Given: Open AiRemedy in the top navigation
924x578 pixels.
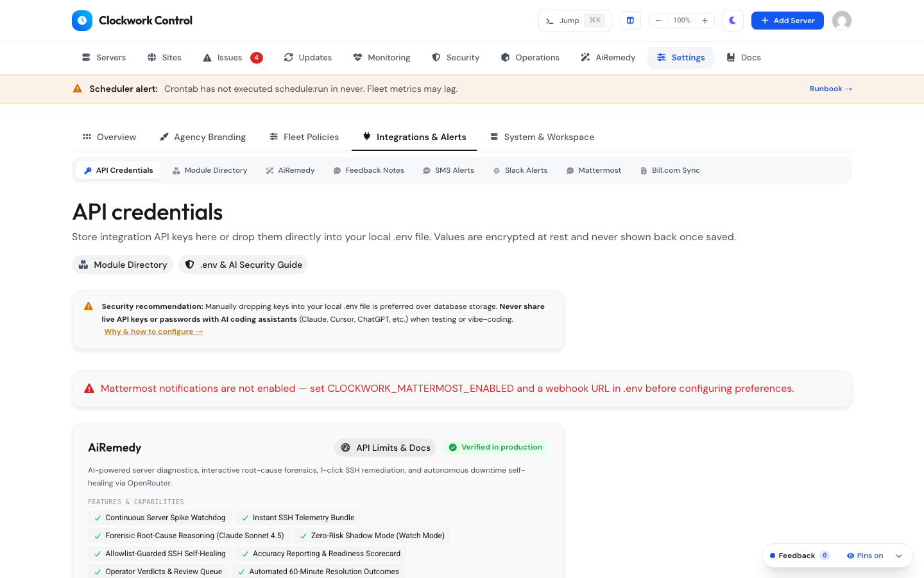Looking at the screenshot, I should pyautogui.click(x=608, y=58).
